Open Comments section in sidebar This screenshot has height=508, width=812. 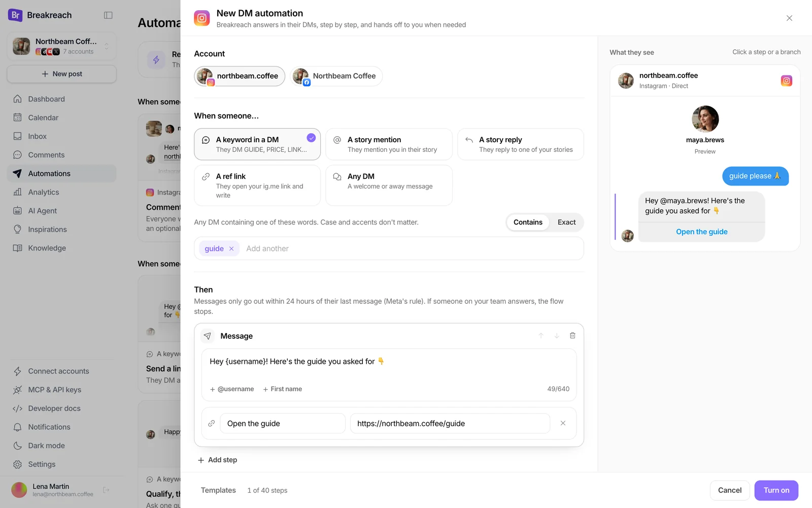point(62,155)
